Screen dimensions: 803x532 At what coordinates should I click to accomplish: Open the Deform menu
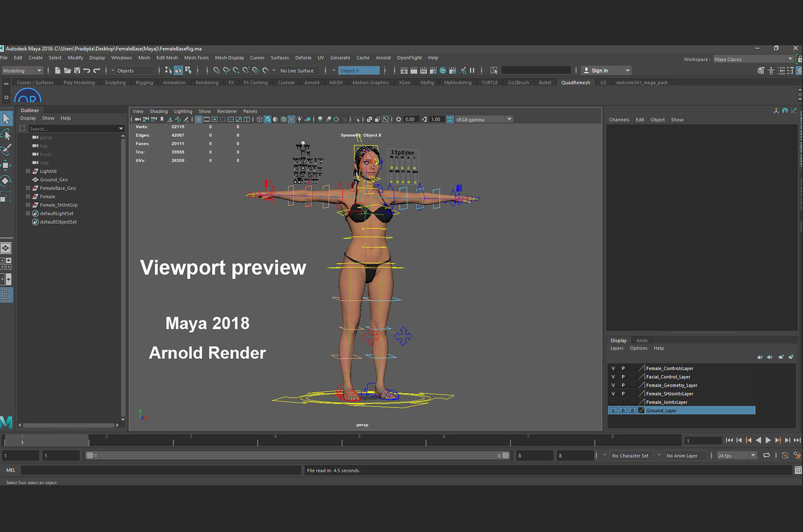click(x=303, y=58)
